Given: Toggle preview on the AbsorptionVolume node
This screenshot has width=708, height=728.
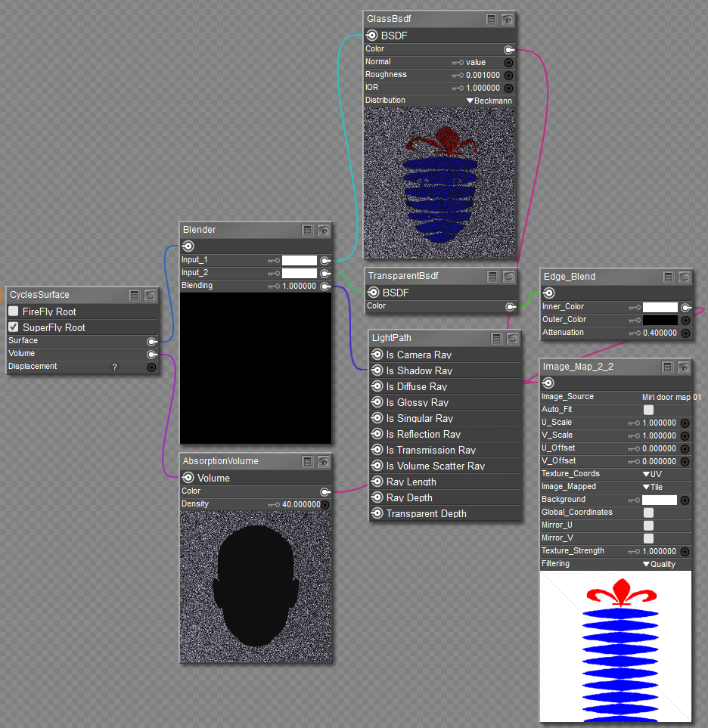Looking at the screenshot, I should [x=324, y=461].
